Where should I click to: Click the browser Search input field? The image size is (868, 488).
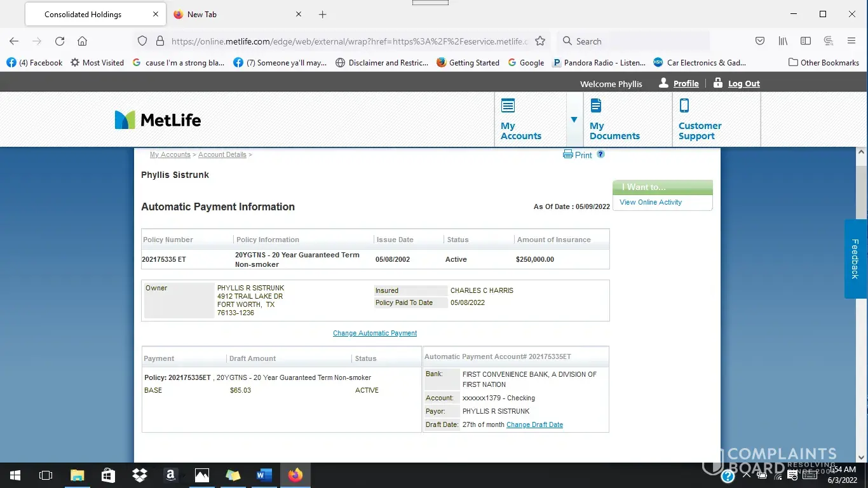pyautogui.click(x=635, y=41)
